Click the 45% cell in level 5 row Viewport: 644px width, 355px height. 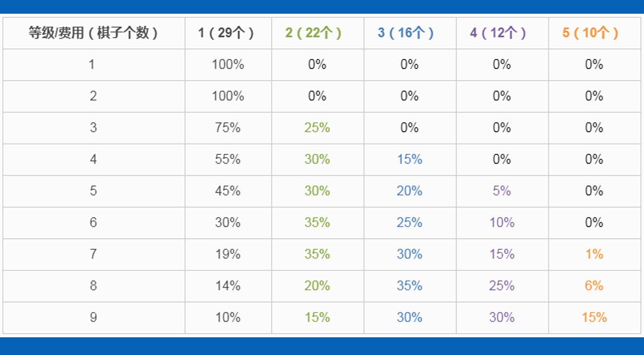pyautogui.click(x=227, y=191)
